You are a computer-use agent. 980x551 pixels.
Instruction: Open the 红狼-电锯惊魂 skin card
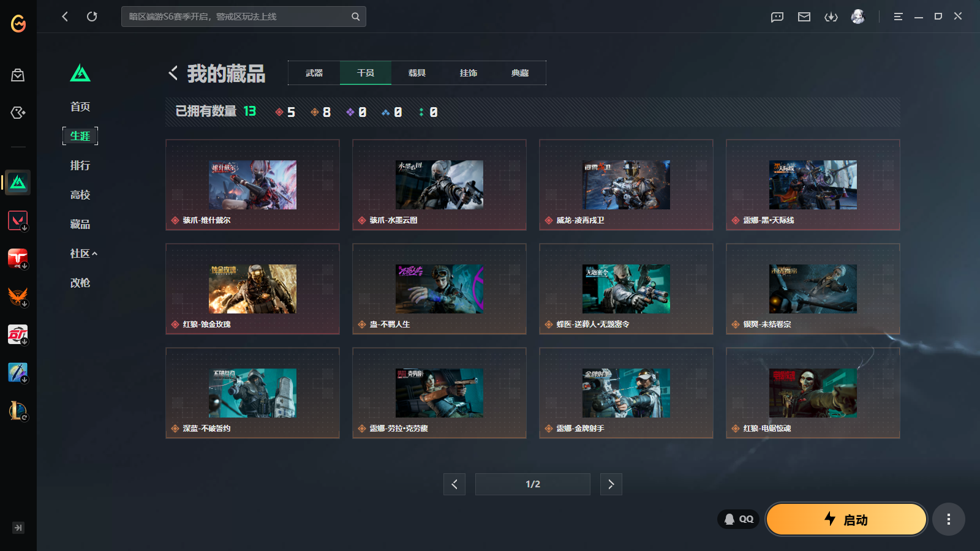coord(813,393)
